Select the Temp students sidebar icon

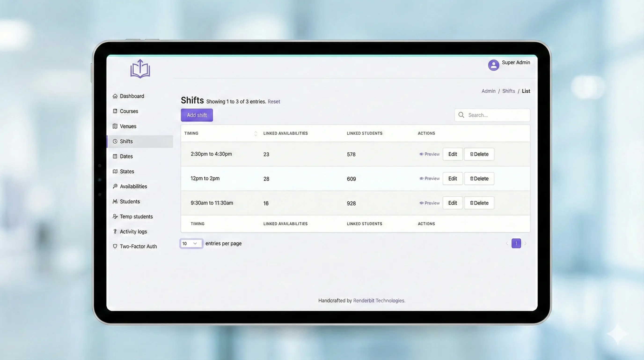[115, 216]
